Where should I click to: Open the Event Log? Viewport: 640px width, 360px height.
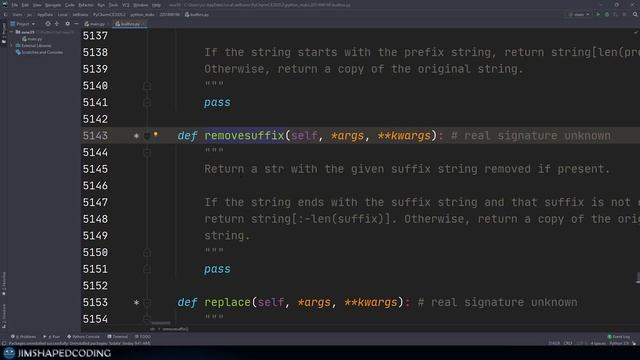coord(619,337)
